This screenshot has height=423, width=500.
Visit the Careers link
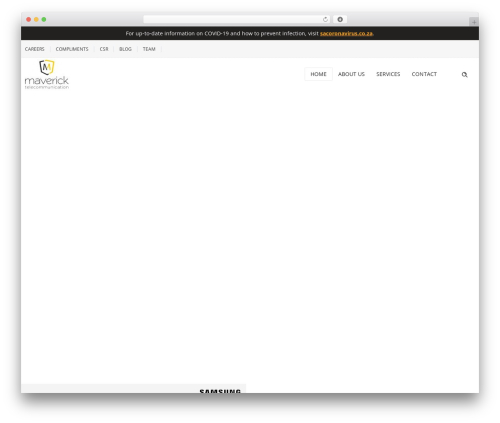pyautogui.click(x=34, y=49)
